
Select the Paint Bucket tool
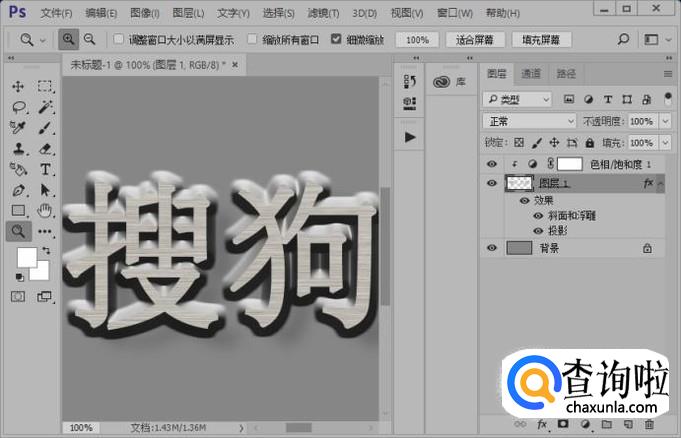tap(19, 169)
